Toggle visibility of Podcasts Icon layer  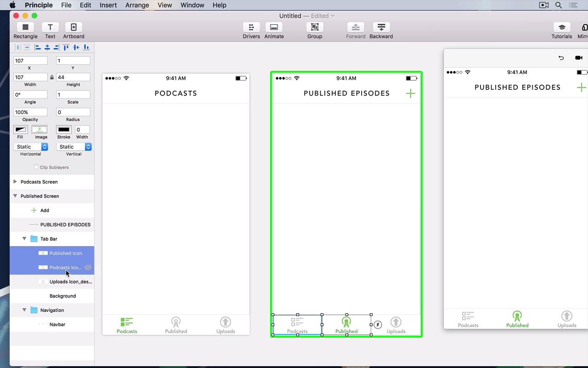point(88,267)
